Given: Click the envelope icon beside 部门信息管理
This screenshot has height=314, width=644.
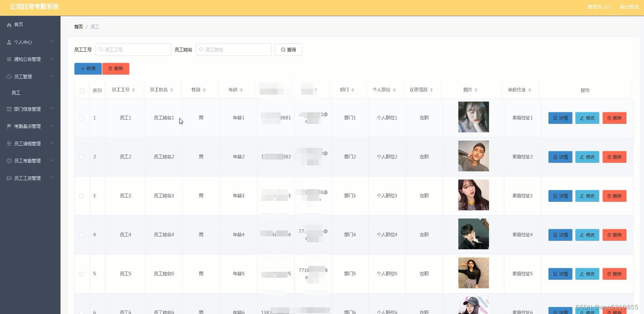Looking at the screenshot, I should [x=9, y=109].
